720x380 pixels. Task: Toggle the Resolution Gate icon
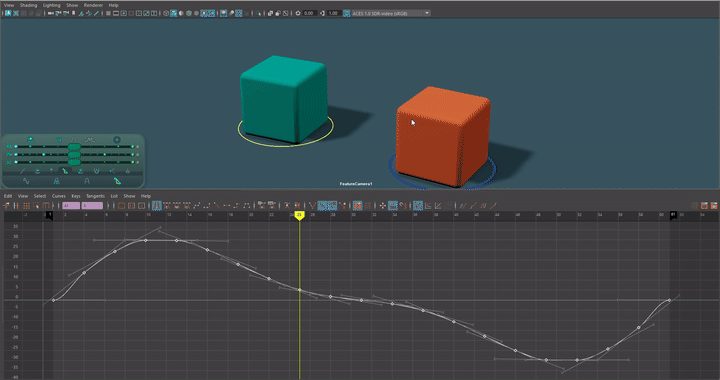click(124, 13)
